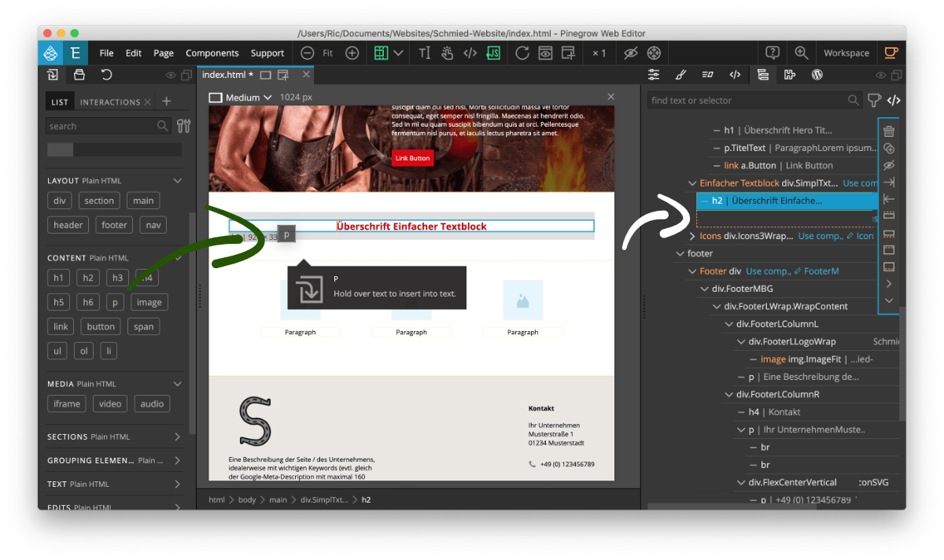Open the puzzle piece actions panel

pyautogui.click(x=790, y=76)
